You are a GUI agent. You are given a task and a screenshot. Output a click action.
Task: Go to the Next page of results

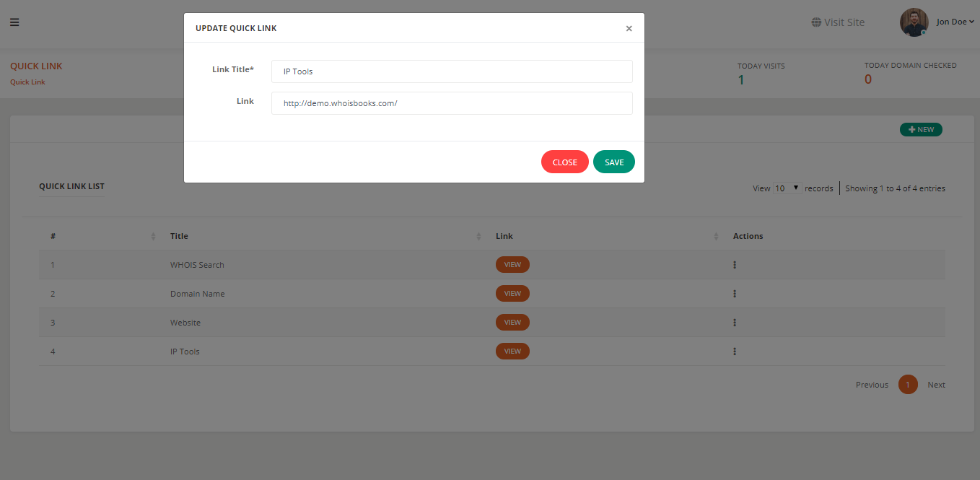[936, 385]
